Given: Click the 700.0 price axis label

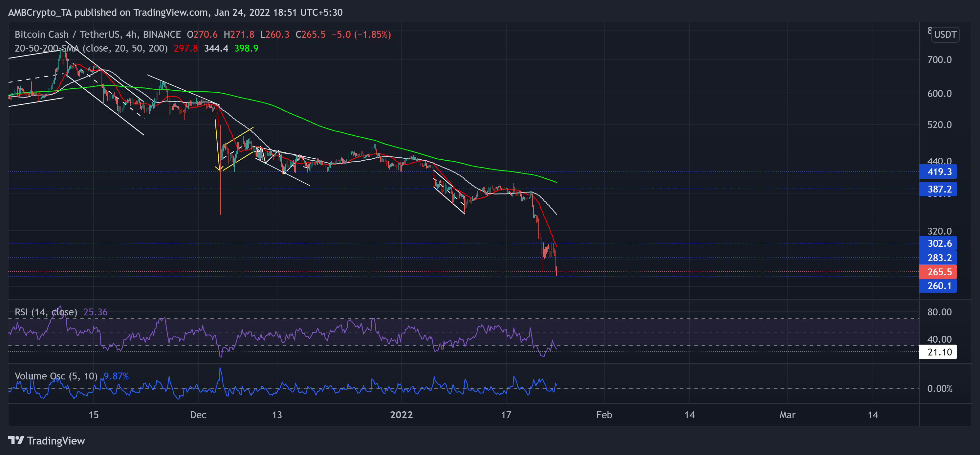Looking at the screenshot, I should [939, 60].
